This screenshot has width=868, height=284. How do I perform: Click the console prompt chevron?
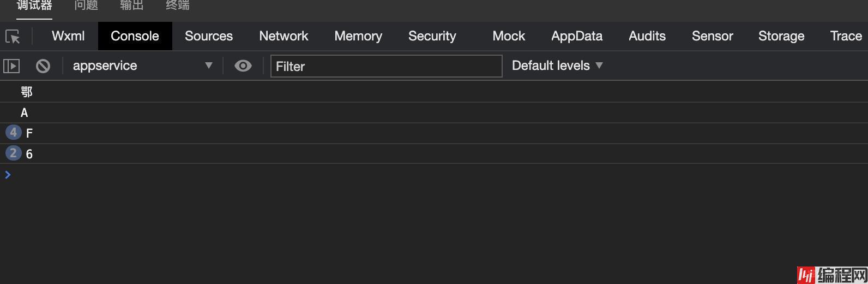8,175
